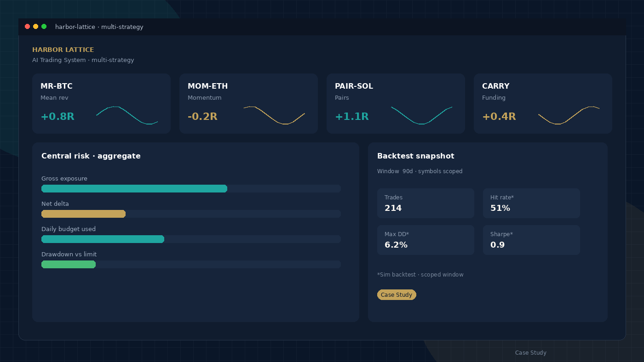Click the 'Central risk · aggregate' heading
The height and width of the screenshot is (362, 644).
[91, 156]
